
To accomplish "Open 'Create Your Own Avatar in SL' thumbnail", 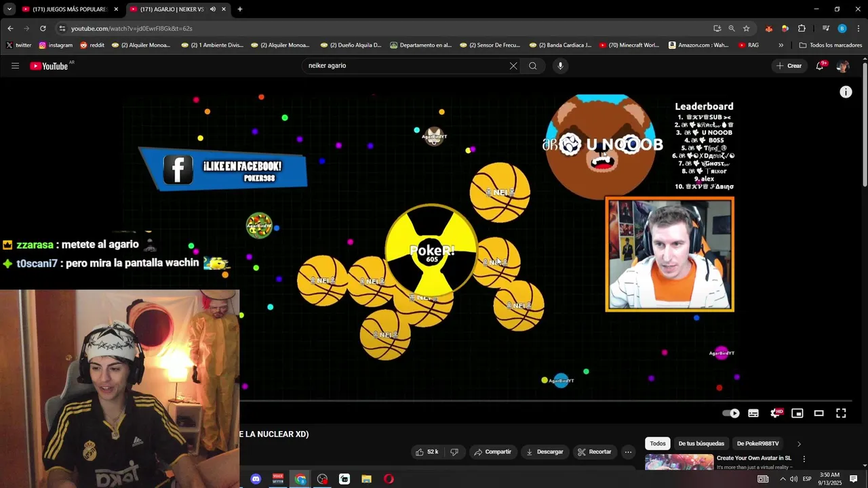I will [679, 462].
